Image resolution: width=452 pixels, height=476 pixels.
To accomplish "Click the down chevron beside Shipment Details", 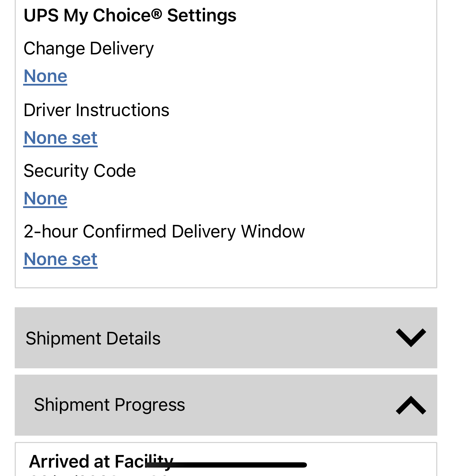I will click(411, 337).
